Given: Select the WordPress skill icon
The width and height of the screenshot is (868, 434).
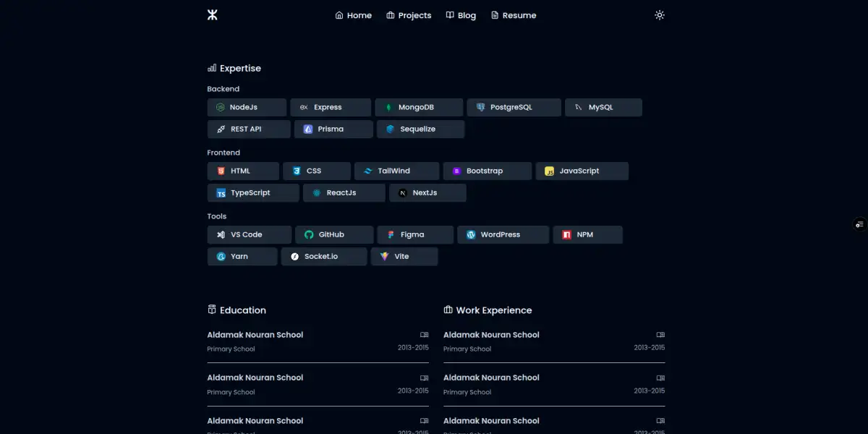Looking at the screenshot, I should [471, 235].
